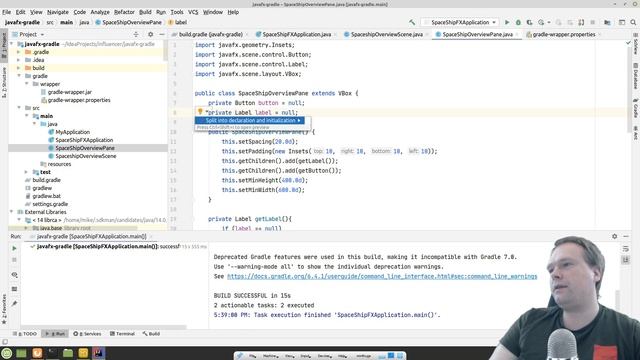Hide the Project panel with minus icon
The height and width of the screenshot is (360, 640).
click(162, 35)
